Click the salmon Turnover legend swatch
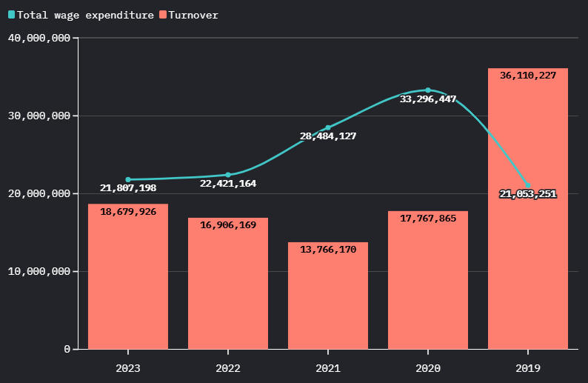This screenshot has height=383, width=588. 163,15
